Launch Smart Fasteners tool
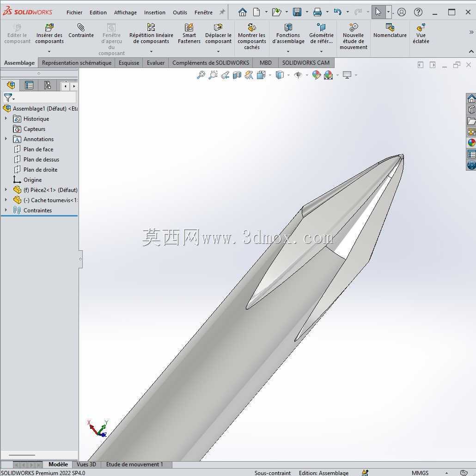The width and height of the screenshot is (476, 476). pos(189,33)
